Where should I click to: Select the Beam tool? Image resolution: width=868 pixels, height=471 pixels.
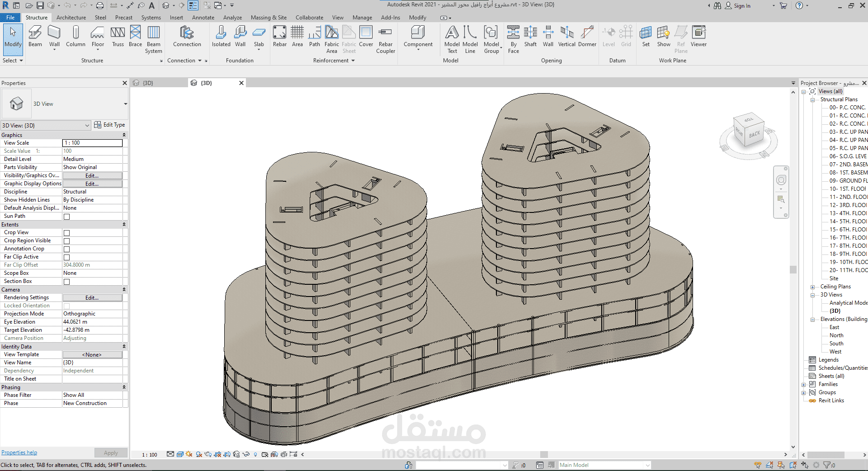[x=35, y=36]
